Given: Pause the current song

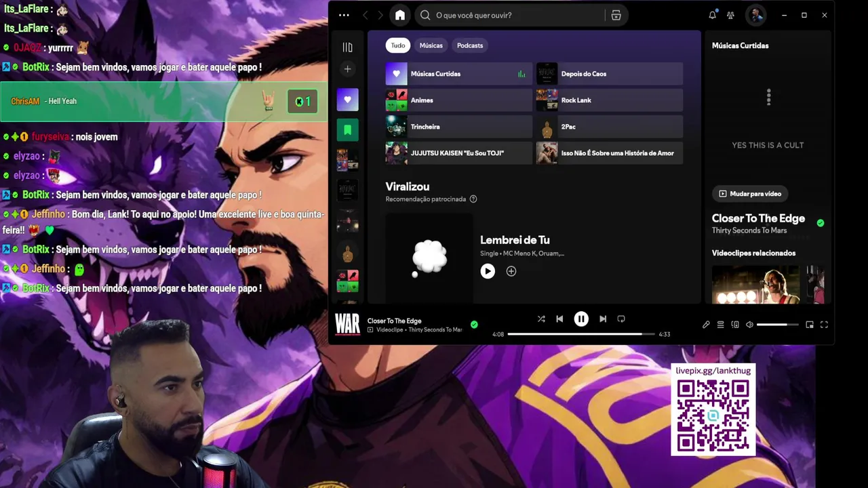Looking at the screenshot, I should pyautogui.click(x=581, y=319).
